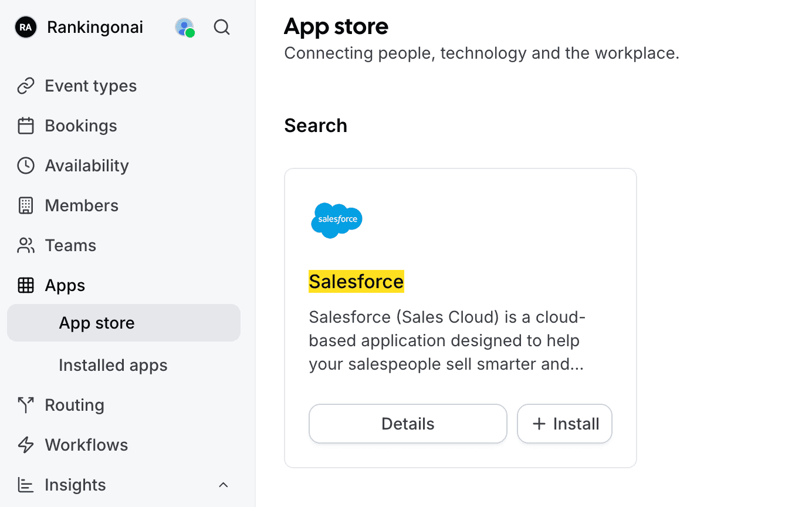812x507 pixels.
Task: Click the Salesforce cloud logo
Action: (336, 221)
